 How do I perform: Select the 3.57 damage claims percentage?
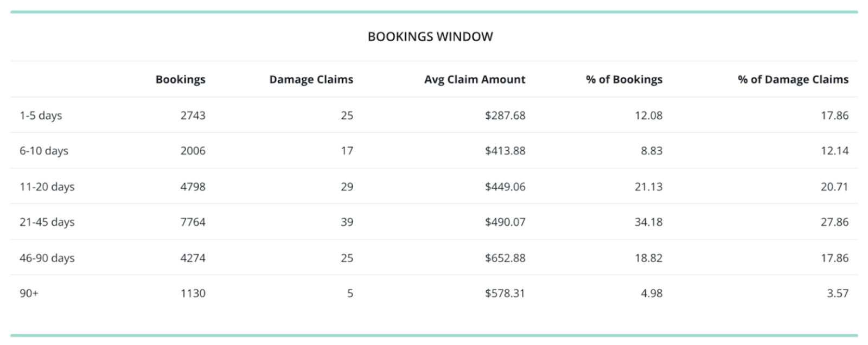click(837, 293)
